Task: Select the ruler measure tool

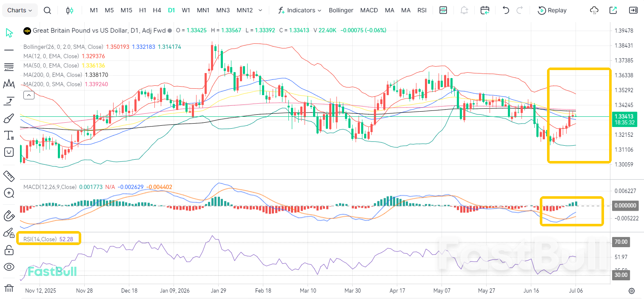Action: tap(9, 175)
